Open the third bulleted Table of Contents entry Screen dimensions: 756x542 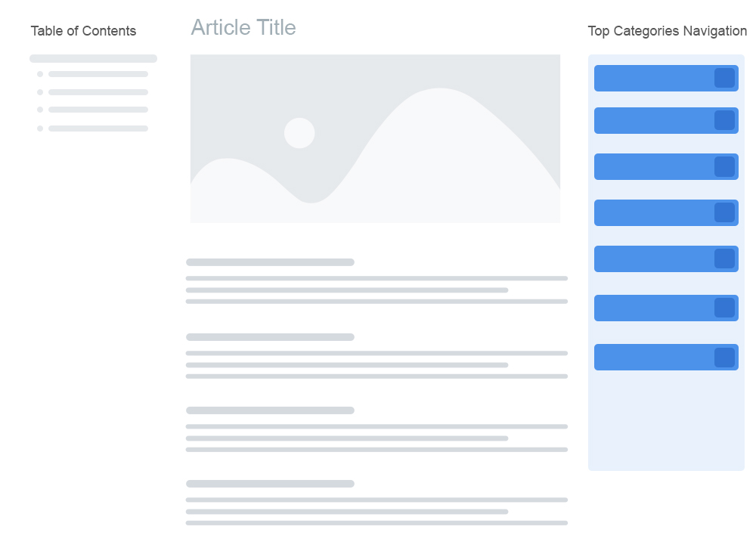(98, 110)
